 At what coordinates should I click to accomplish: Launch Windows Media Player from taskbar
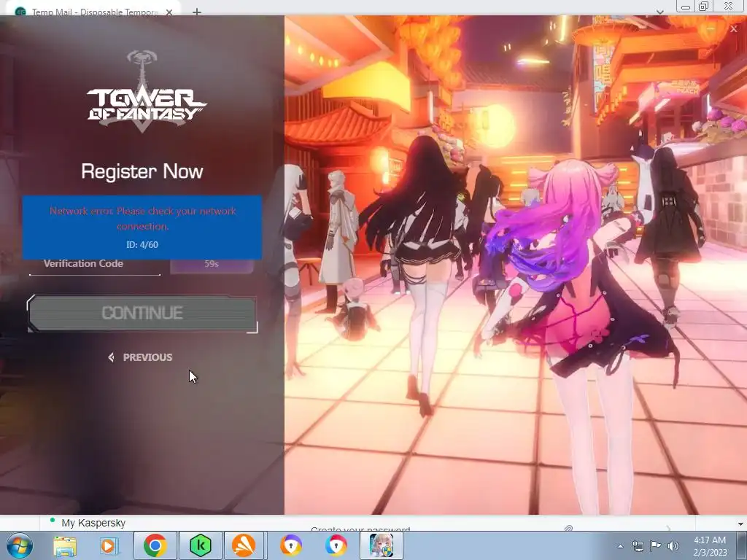[108, 545]
